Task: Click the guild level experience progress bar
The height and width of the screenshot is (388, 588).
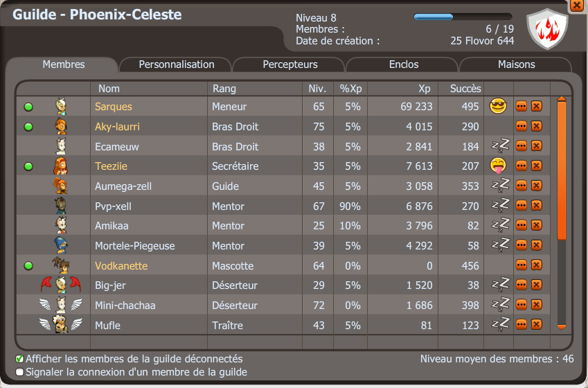Action: 462,17
